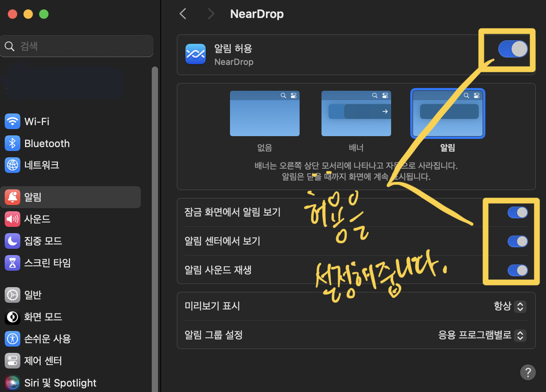Click the hourglass icon next to 스크린 타임
546x392 pixels.
point(13,263)
